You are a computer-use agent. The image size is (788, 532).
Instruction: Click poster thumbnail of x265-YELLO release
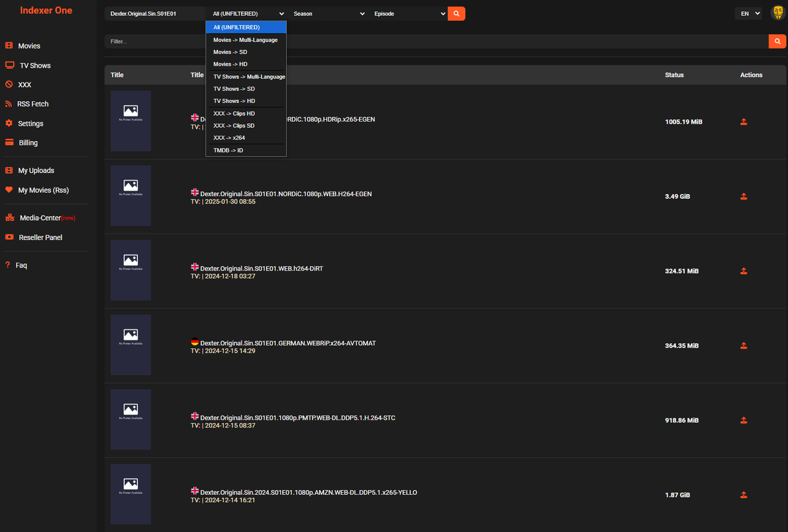point(130,494)
